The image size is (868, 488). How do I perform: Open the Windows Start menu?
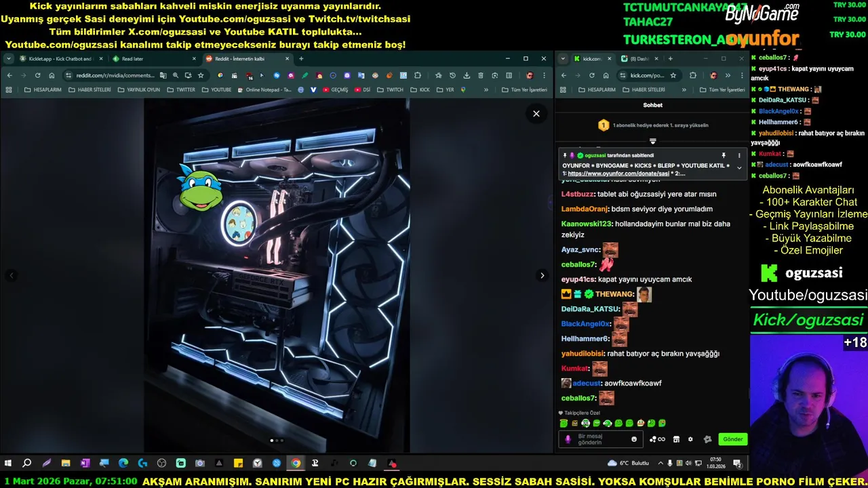pos(7,464)
